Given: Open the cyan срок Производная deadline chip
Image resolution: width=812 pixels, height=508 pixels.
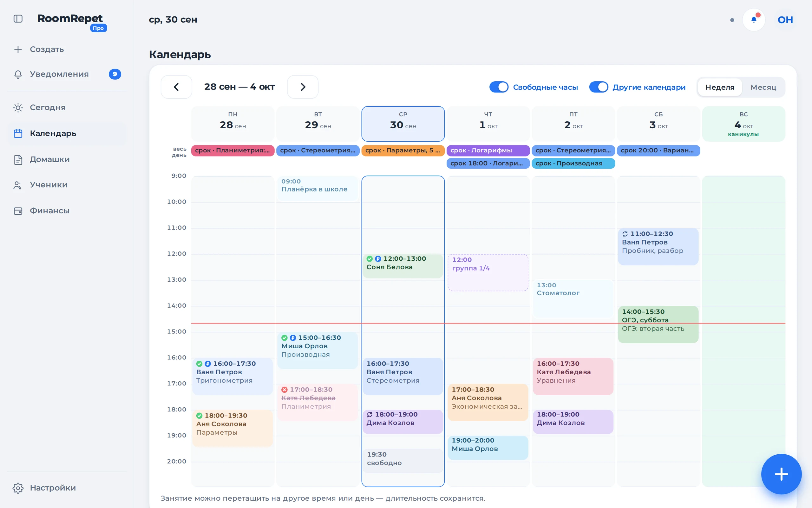Looking at the screenshot, I should click(x=573, y=164).
